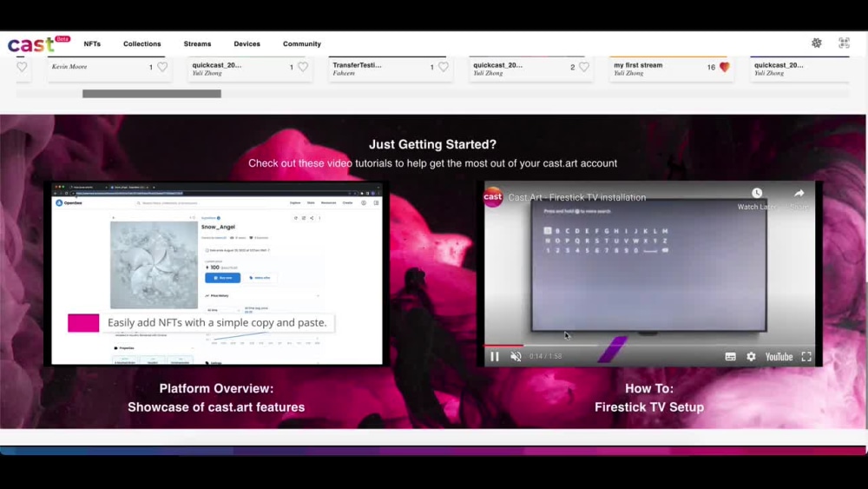
Task: Open 'my first stream' title
Action: 638,65
